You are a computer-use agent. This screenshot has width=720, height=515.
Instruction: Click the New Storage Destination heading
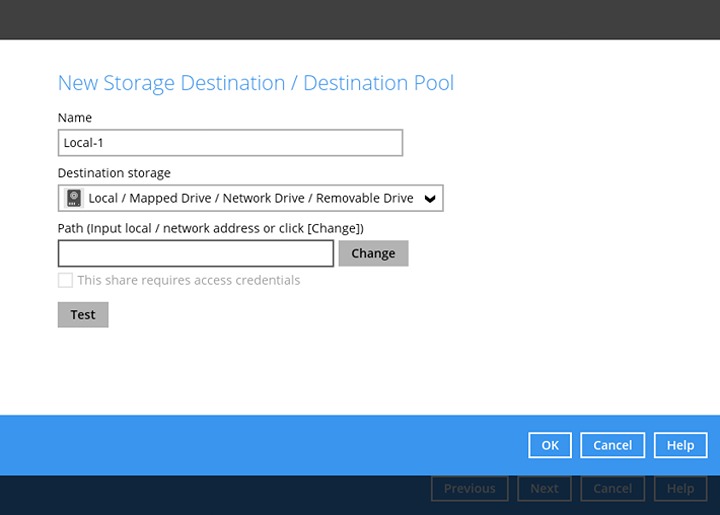(256, 83)
